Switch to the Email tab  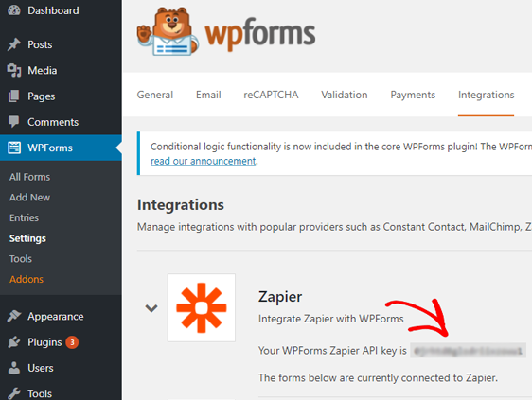point(208,95)
